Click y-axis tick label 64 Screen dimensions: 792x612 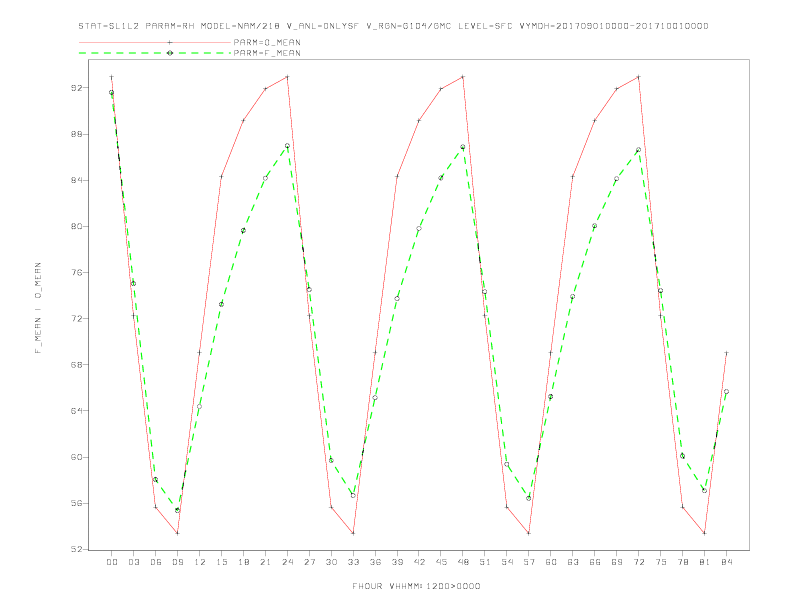[x=76, y=411]
